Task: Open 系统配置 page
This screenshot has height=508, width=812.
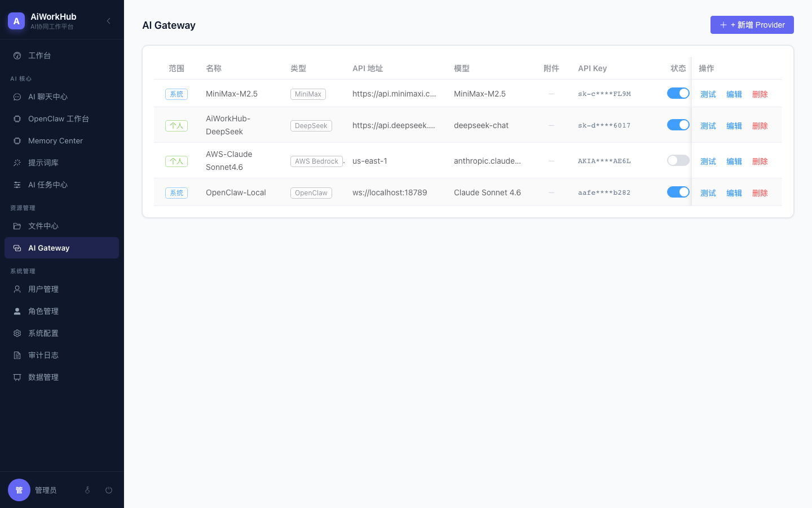Action: point(62,333)
